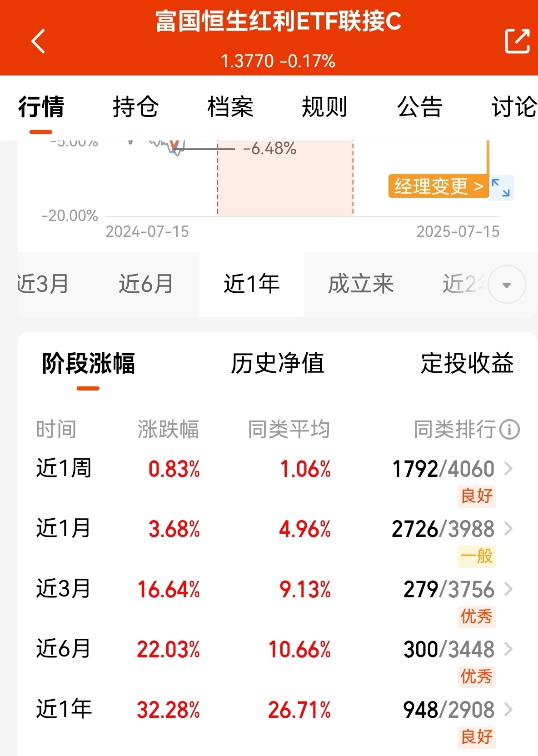
Task: Tap the 26.71% peer average value
Action: (299, 710)
